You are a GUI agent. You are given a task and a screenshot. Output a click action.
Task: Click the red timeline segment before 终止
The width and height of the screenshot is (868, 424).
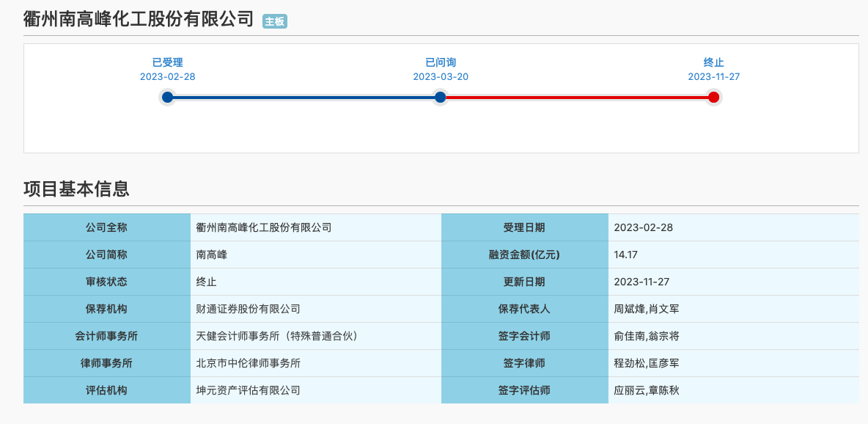[576, 97]
